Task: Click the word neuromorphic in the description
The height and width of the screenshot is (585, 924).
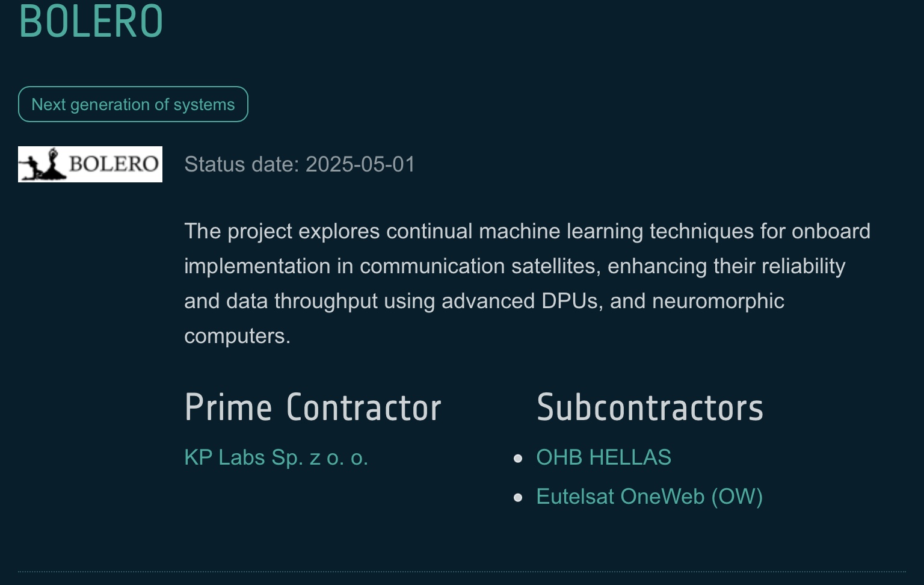Action: click(x=718, y=301)
